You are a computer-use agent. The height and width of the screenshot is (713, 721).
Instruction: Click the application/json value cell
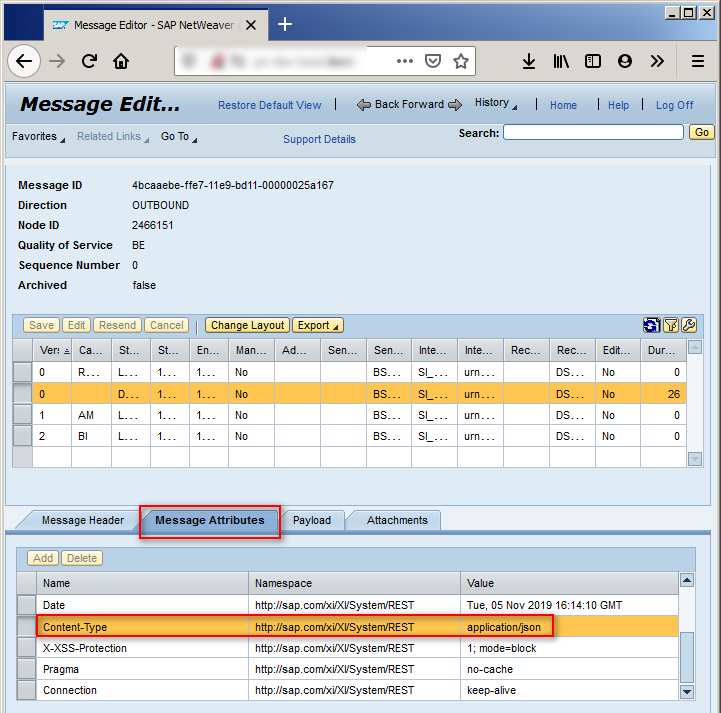click(569, 627)
